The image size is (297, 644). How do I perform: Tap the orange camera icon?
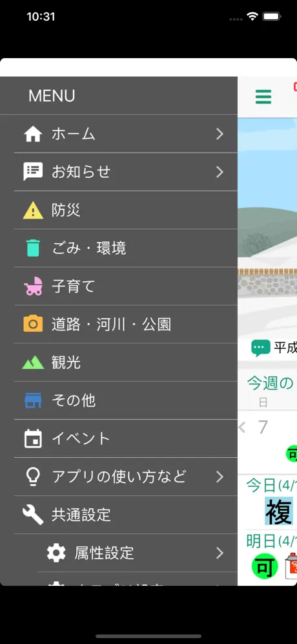(33, 324)
